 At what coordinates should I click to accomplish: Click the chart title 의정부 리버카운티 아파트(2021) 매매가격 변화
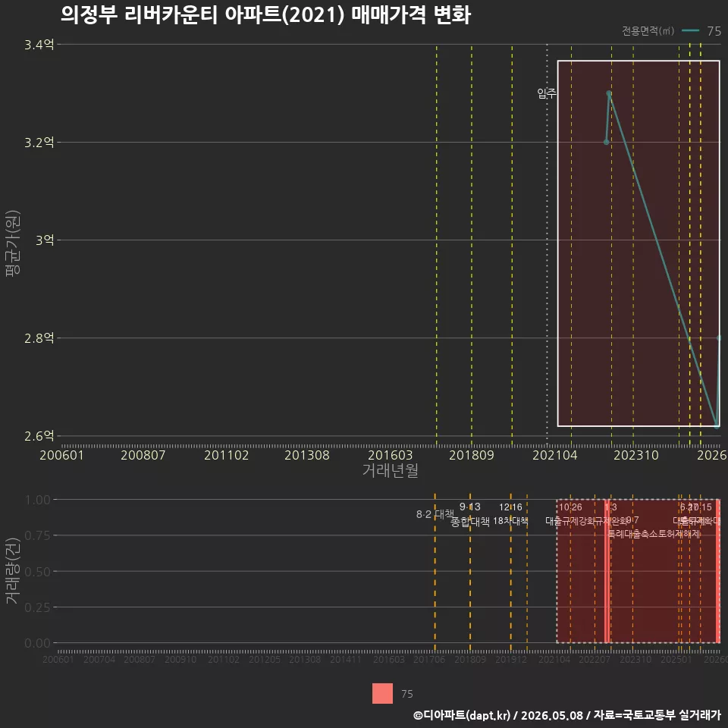265,15
